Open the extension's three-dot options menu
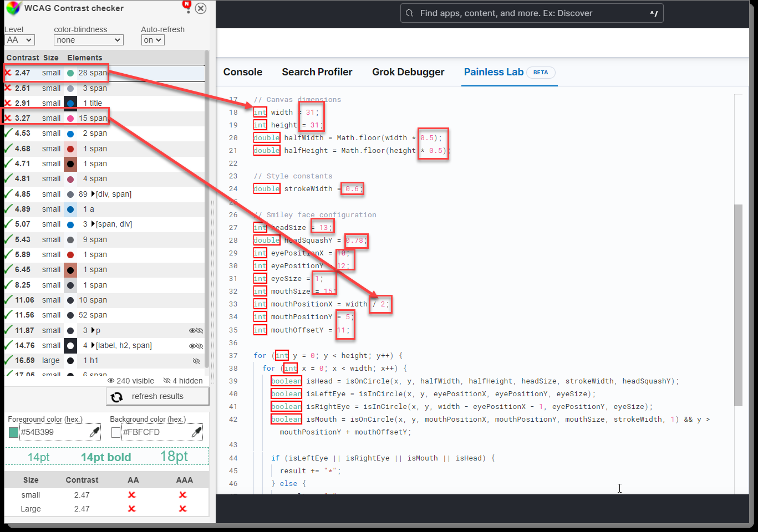The image size is (758, 532). click(188, 11)
